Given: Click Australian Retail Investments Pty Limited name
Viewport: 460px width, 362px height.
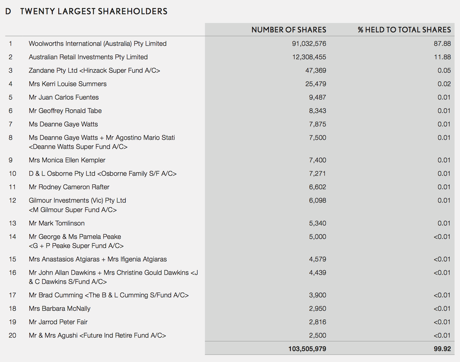Looking at the screenshot, I should click(88, 57).
